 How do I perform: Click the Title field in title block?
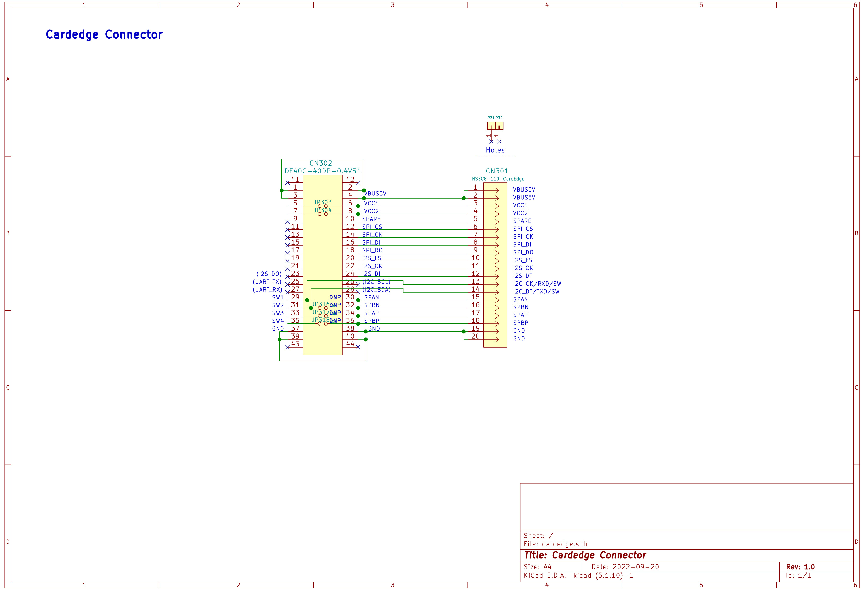(x=585, y=555)
